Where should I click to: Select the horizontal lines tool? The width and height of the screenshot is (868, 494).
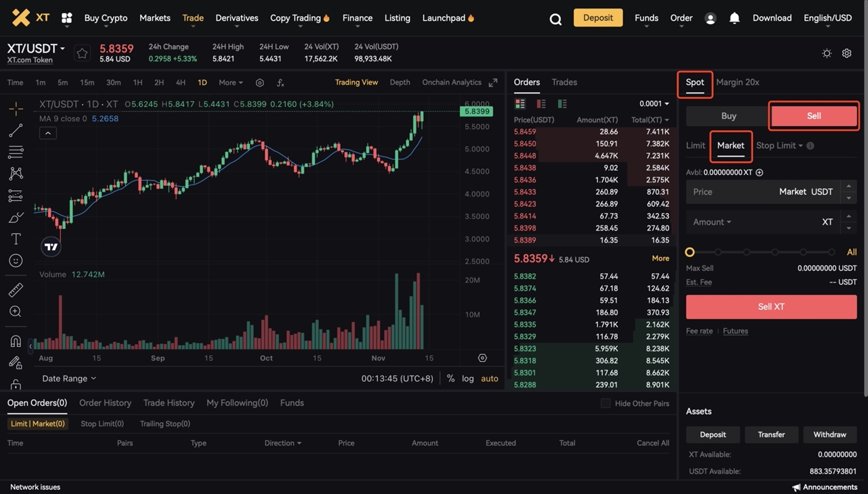[16, 152]
